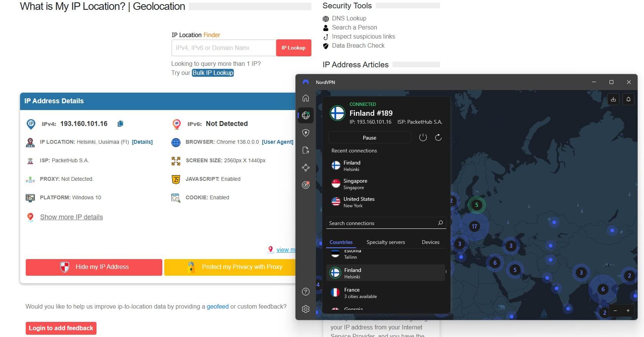Open DNS Lookup link
The width and height of the screenshot is (644, 337).
(x=349, y=18)
